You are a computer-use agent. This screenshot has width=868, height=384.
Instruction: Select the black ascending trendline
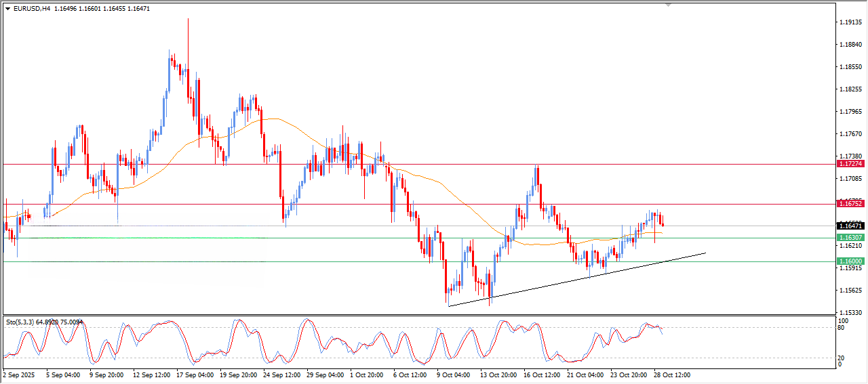576,279
